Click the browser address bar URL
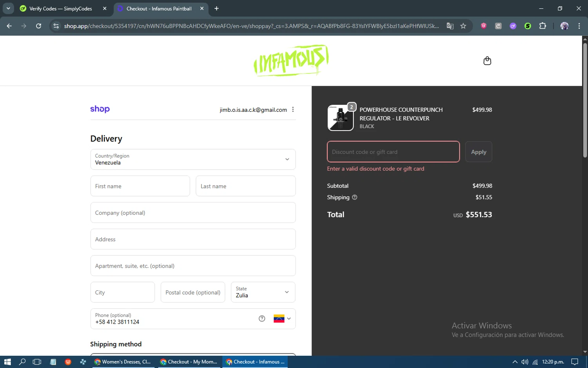 click(251, 26)
